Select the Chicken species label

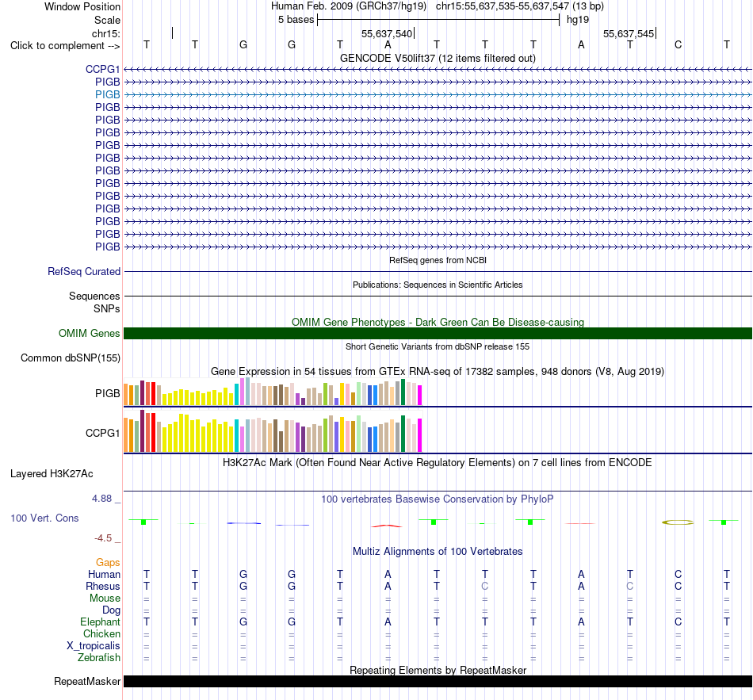click(x=101, y=633)
